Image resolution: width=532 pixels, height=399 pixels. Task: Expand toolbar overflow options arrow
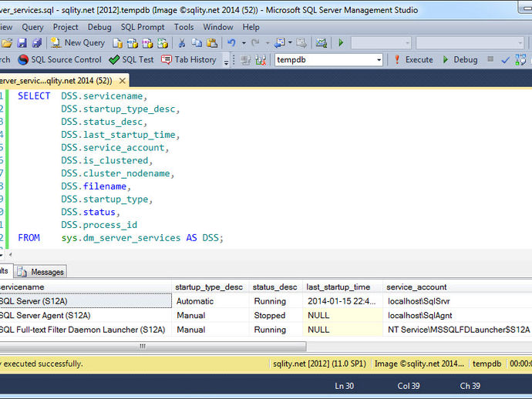[226, 62]
